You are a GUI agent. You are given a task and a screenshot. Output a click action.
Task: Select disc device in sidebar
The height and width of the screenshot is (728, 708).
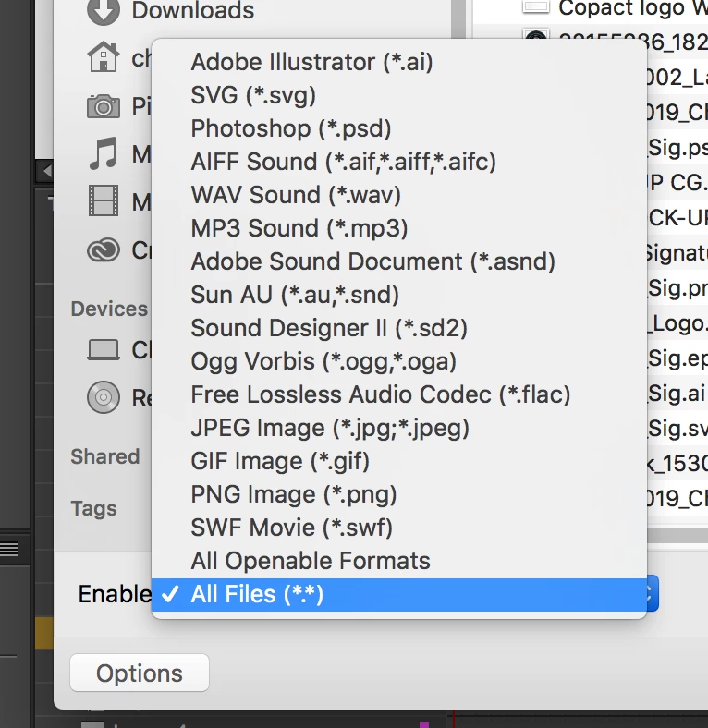click(x=104, y=397)
